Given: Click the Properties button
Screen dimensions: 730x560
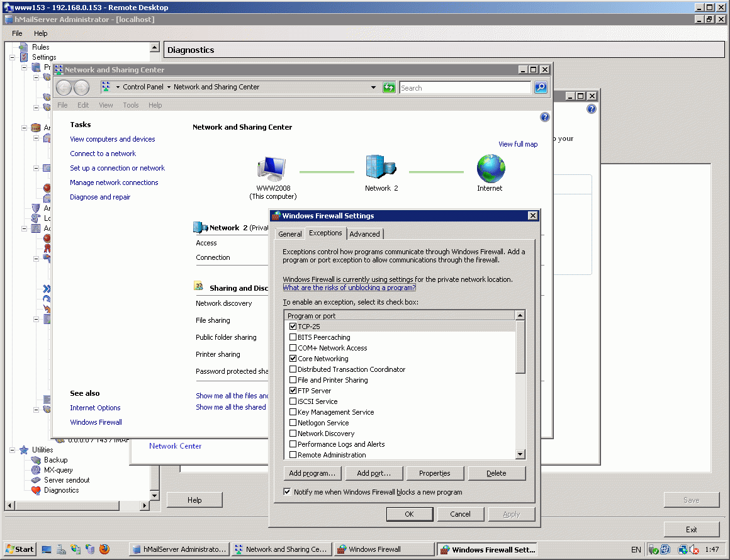Looking at the screenshot, I should click(x=435, y=473).
